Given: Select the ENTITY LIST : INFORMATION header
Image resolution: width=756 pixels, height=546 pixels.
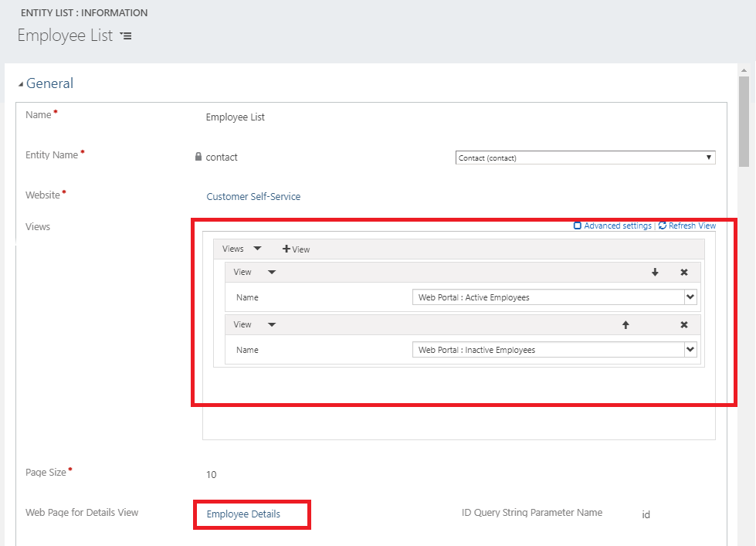Looking at the screenshot, I should 84,12.
